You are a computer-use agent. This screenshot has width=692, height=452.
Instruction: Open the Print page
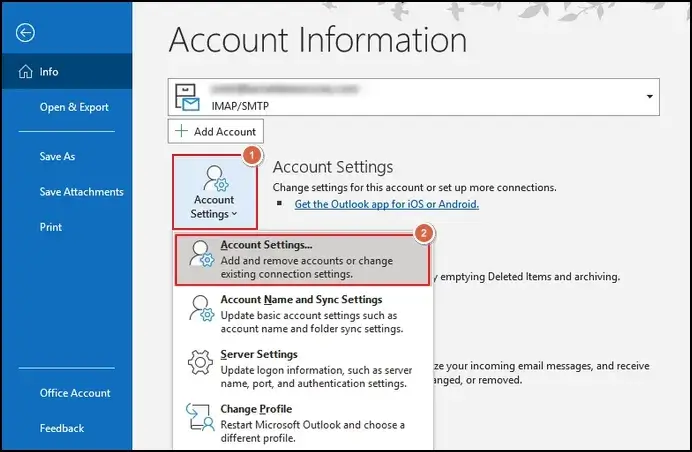51,227
